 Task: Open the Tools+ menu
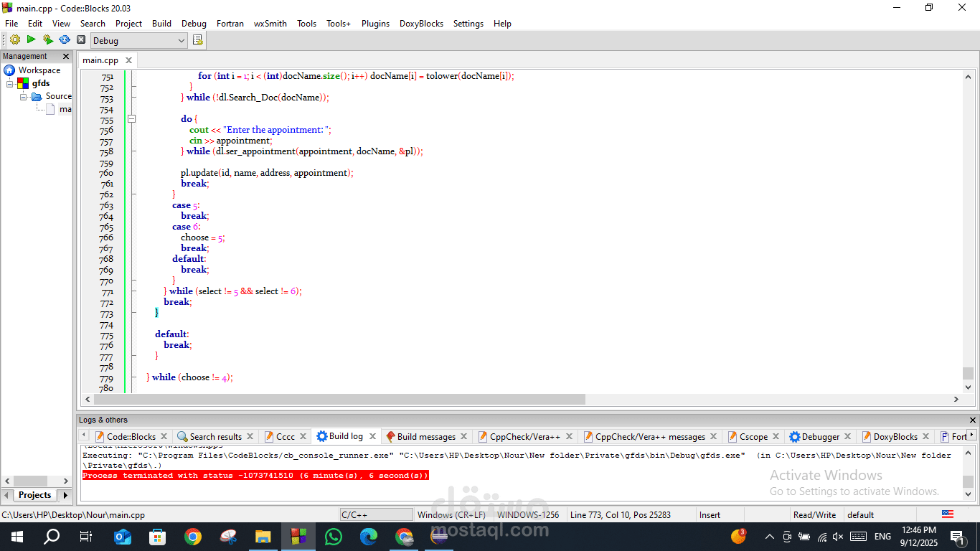coord(339,24)
